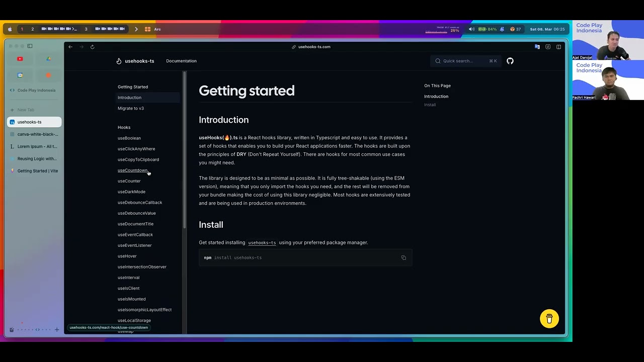
Task: Click the volume icon in menu bar
Action: point(471,29)
